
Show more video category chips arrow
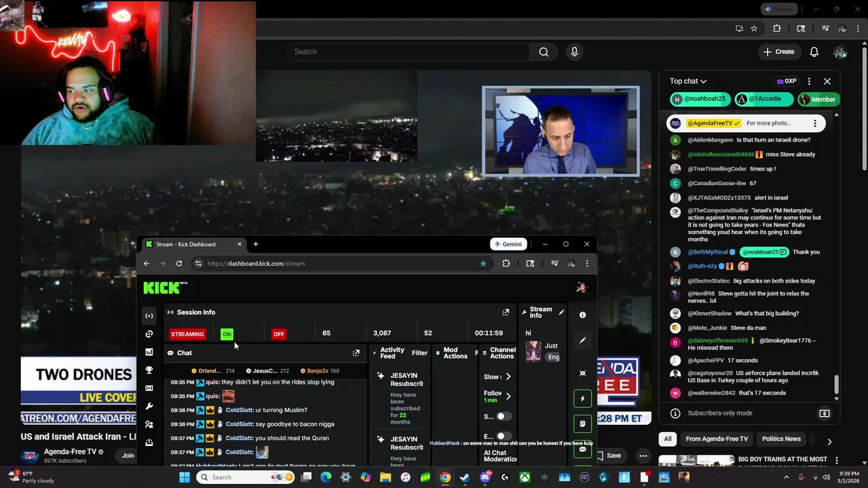tap(829, 441)
